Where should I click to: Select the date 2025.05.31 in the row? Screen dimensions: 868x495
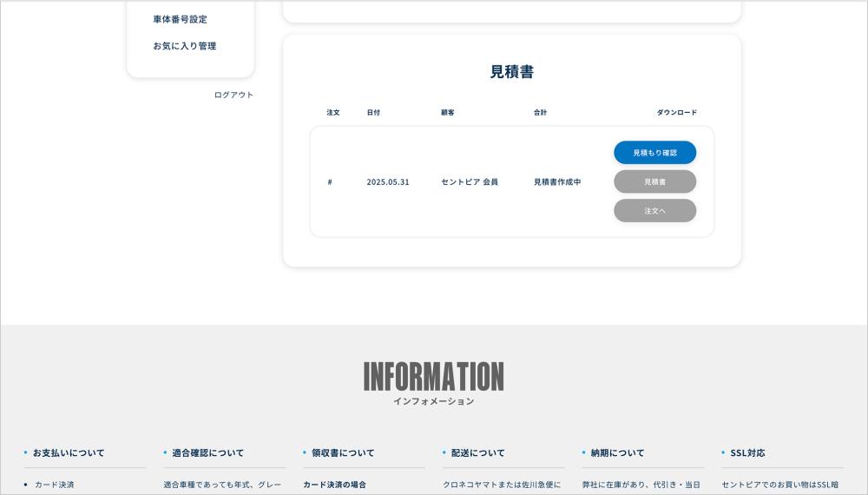click(x=387, y=182)
